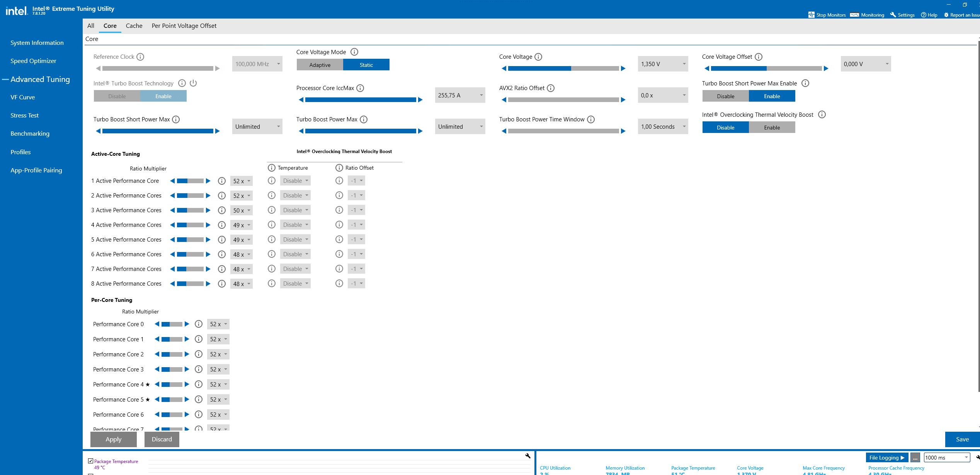Open Turbo Boost Power Time Window info

point(591,119)
